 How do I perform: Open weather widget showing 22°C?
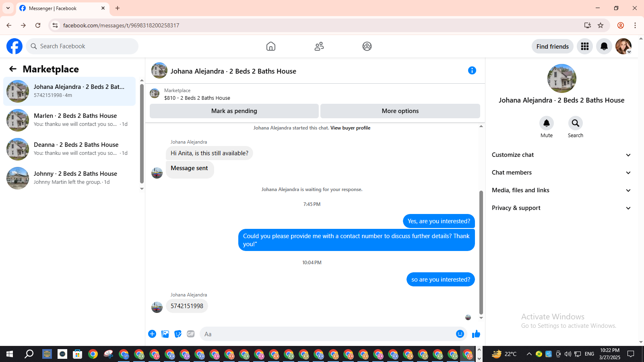[504, 354]
